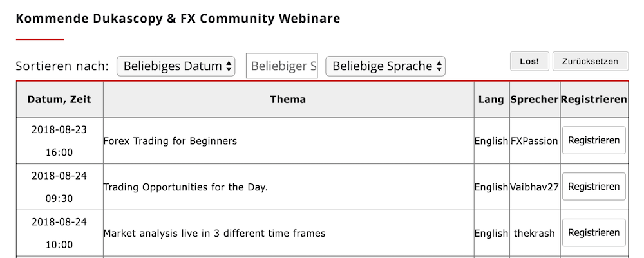Open the Beliebige Sprache dropdown
This screenshot has height=258, width=644.
tap(385, 66)
